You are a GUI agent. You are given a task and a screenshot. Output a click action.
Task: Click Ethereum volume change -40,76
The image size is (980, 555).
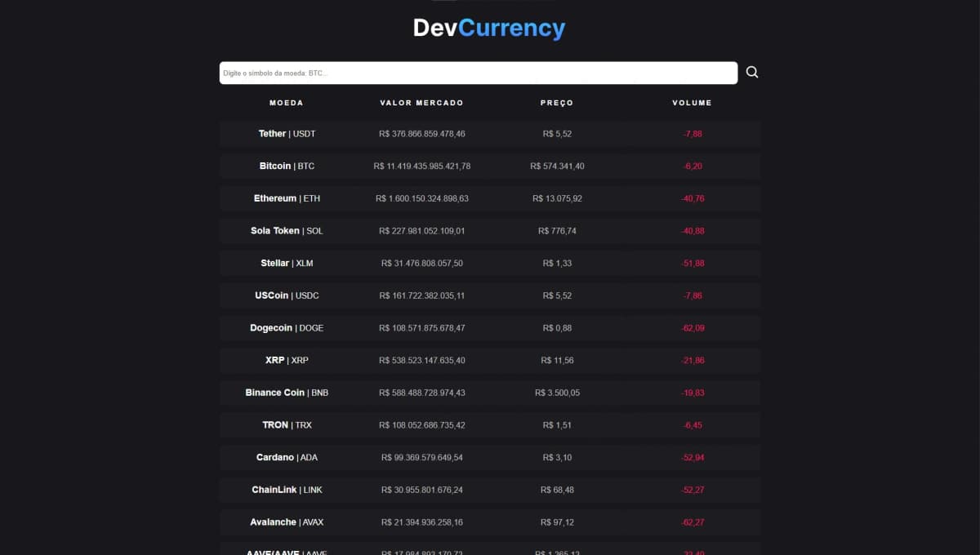pos(693,198)
